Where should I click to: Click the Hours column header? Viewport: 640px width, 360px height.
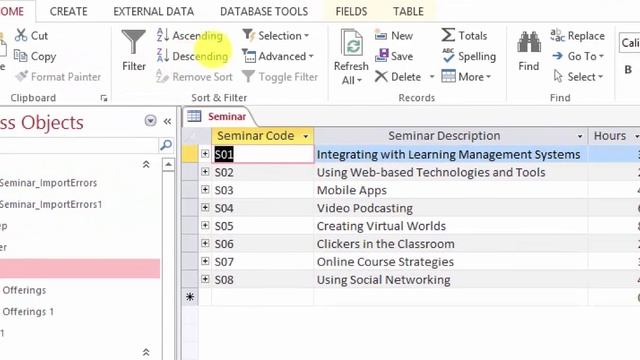click(613, 136)
